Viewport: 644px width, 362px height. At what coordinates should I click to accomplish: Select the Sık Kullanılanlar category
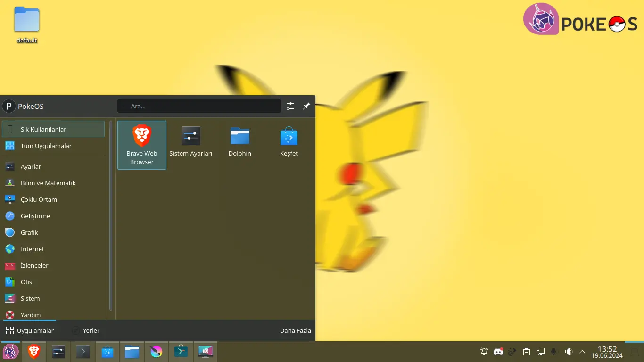53,129
